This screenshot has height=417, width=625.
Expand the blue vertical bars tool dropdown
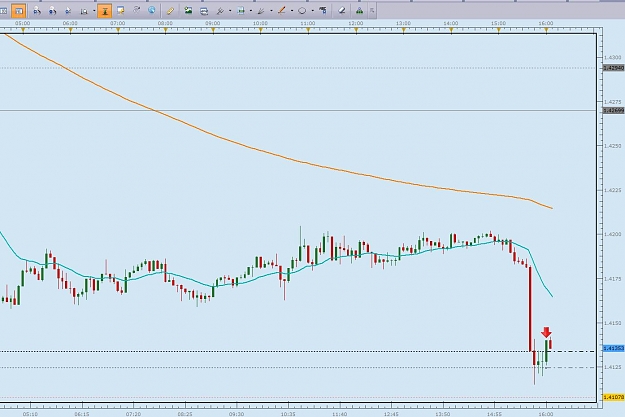pos(251,11)
